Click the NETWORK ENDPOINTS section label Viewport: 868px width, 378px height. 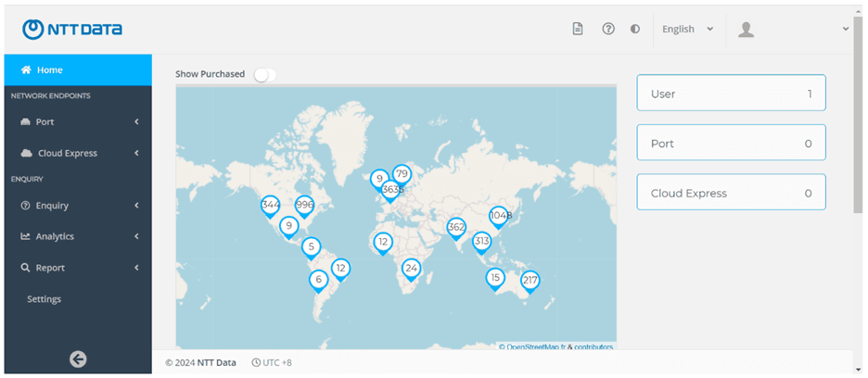pyautogui.click(x=51, y=96)
